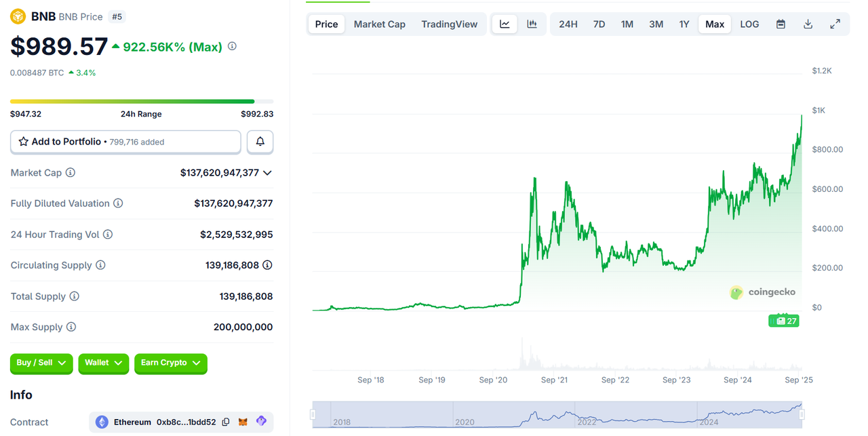Open the news events badge showing 27
Image resolution: width=868 pixels, height=436 pixels.
(x=784, y=321)
